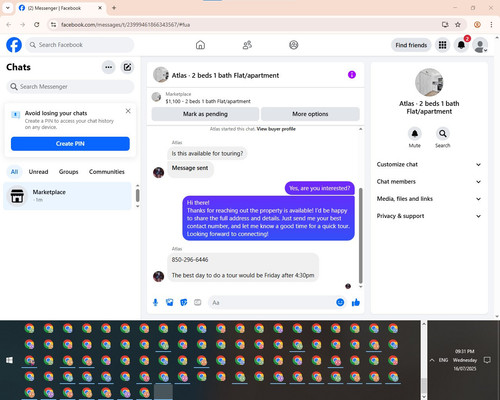Click the message text box
Image resolution: width=500 pixels, height=400 pixels.
[x=272, y=303]
